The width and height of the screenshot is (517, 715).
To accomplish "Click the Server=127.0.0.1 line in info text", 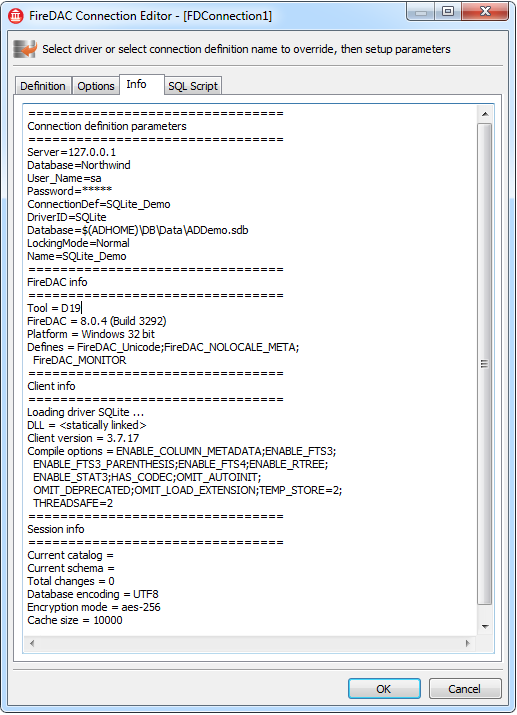I will pos(72,152).
